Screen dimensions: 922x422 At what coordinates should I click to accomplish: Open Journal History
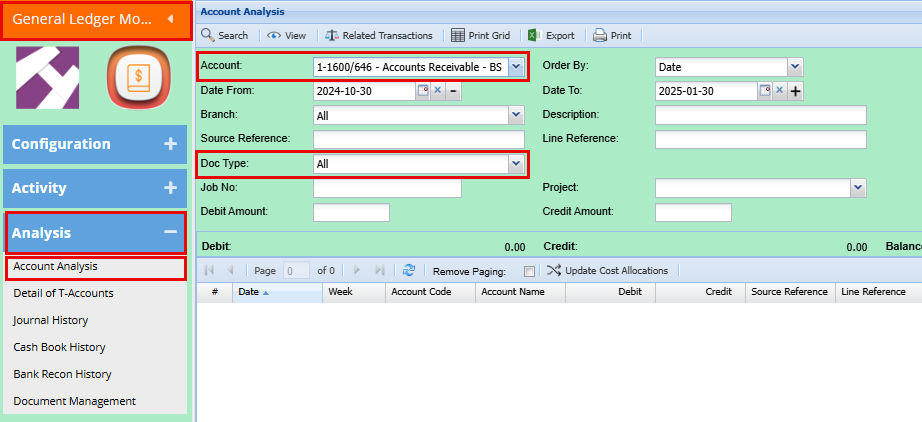click(x=51, y=320)
